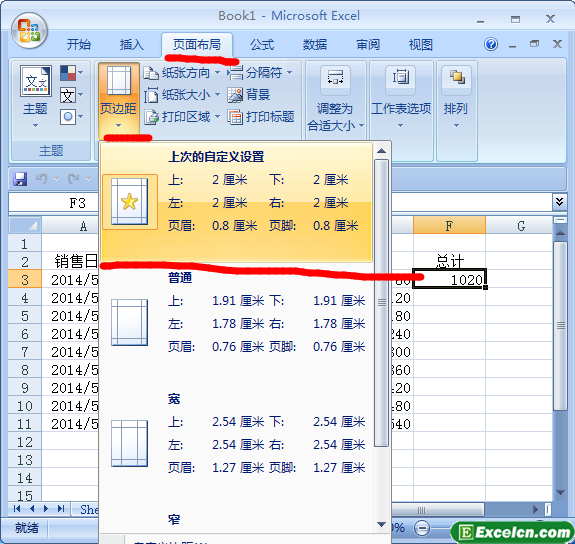Select column G header

(520, 225)
